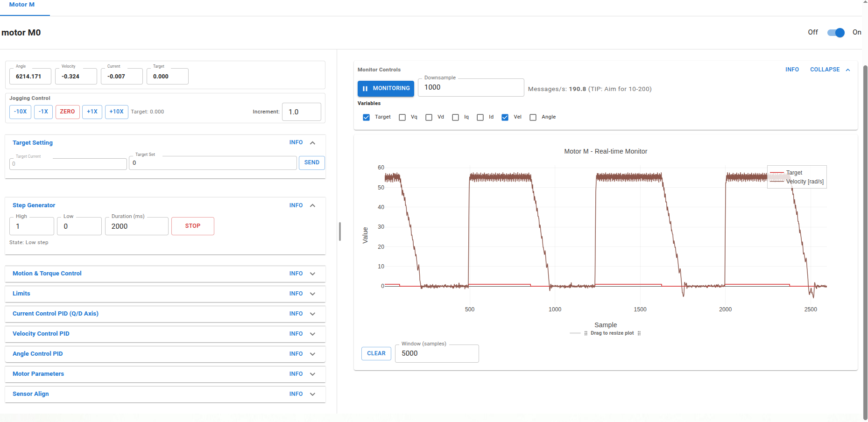Enable the Angle variable checkbox

coord(533,117)
